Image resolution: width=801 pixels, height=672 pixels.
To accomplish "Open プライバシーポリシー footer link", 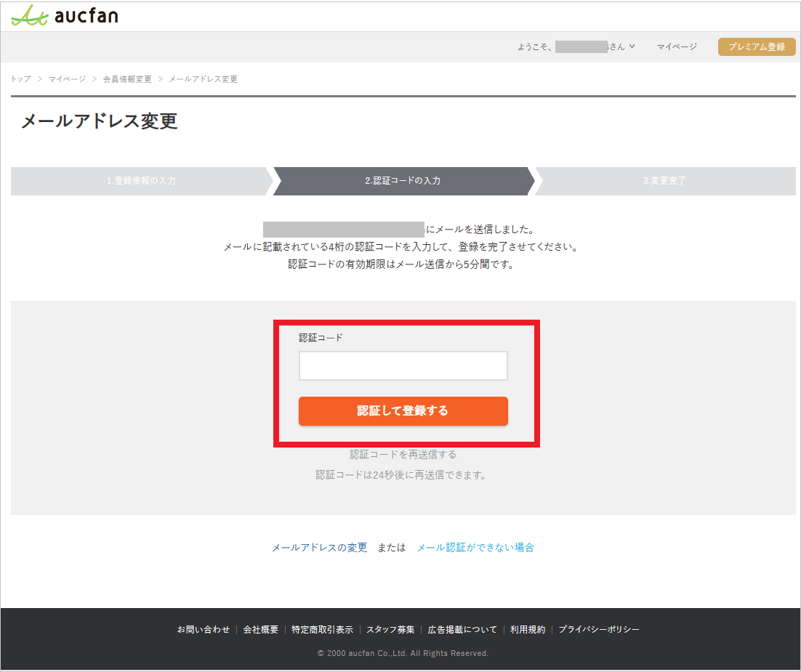I will point(599,630).
